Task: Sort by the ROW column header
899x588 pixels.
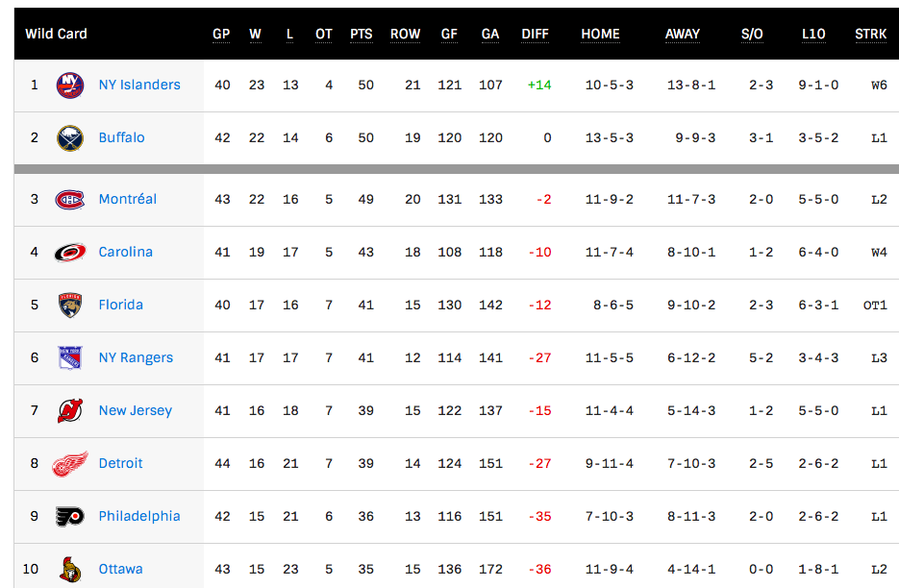Action: [x=405, y=34]
